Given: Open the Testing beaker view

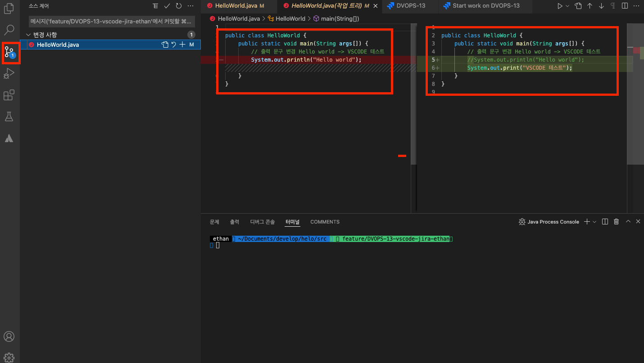Looking at the screenshot, I should point(9,117).
